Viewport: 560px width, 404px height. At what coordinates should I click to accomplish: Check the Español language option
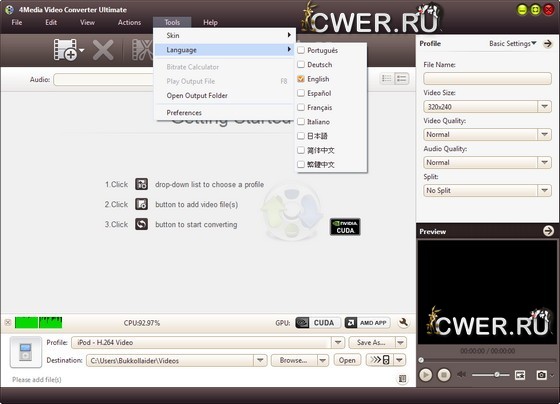[x=301, y=93]
